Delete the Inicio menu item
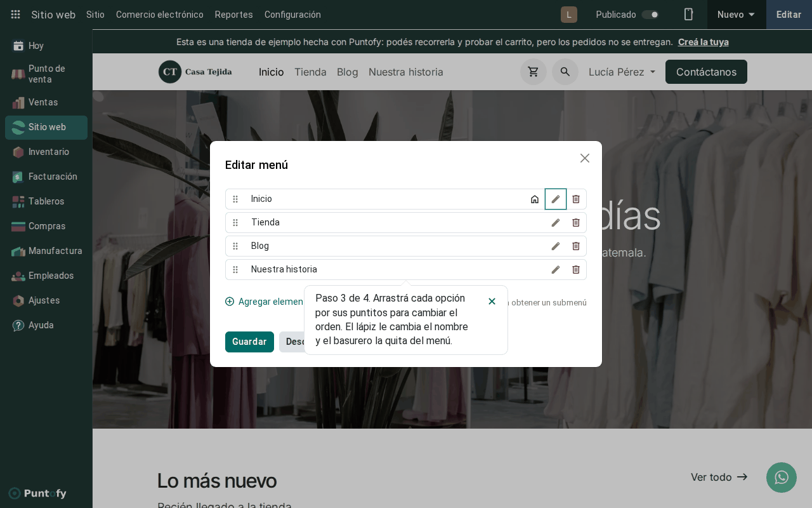 (576, 199)
